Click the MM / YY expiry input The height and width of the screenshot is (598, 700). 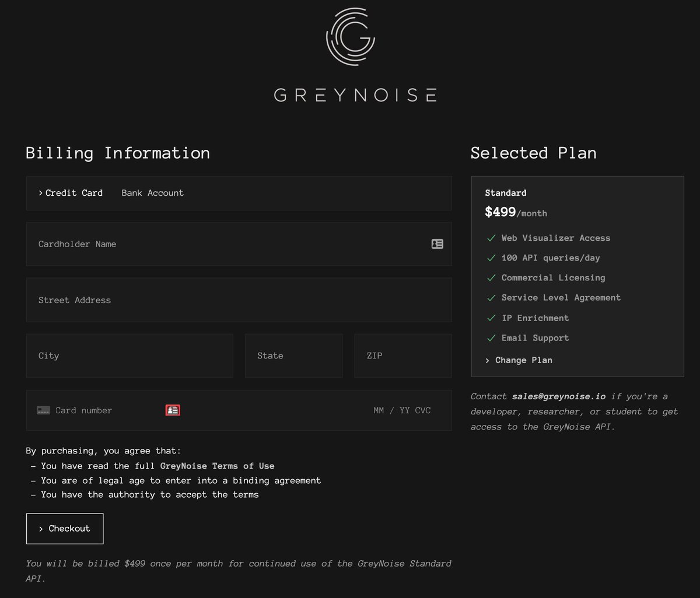coord(392,410)
